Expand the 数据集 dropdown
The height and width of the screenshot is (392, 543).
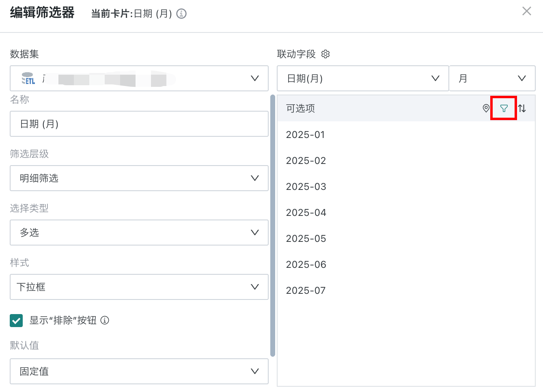coord(139,78)
